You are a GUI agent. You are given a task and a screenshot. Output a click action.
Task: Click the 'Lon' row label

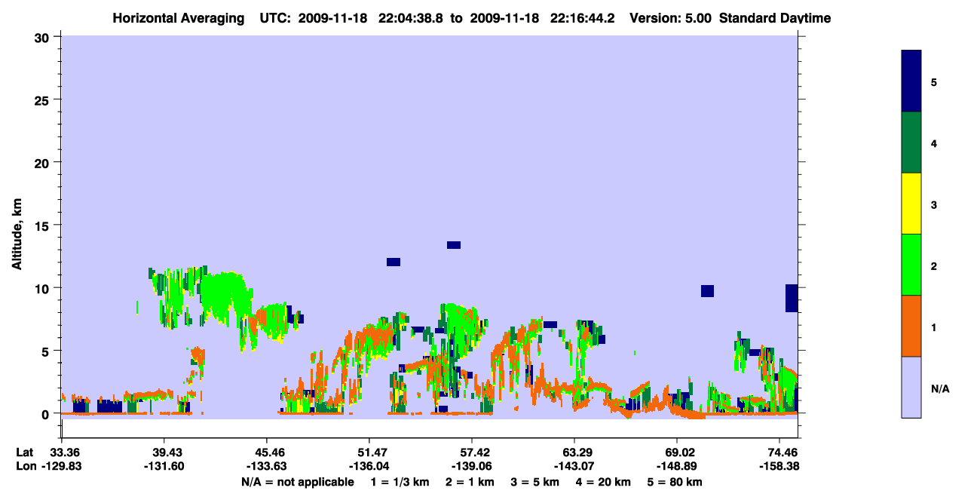pyautogui.click(x=25, y=466)
